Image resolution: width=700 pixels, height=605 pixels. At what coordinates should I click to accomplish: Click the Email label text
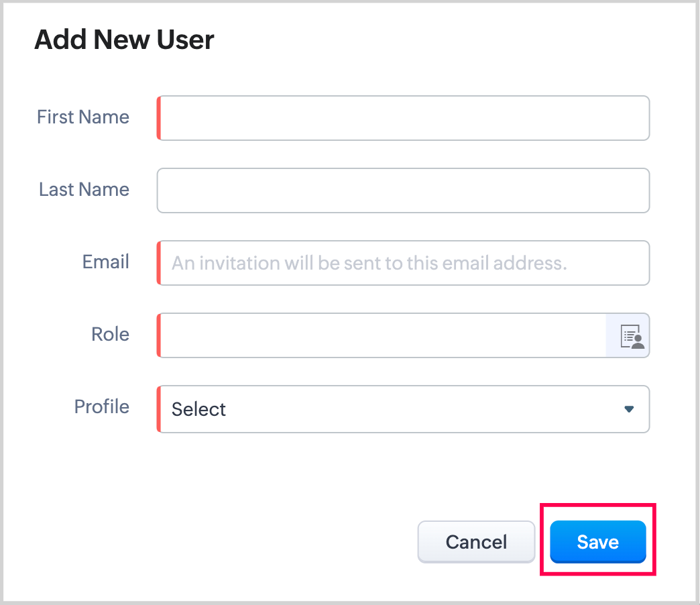(105, 262)
